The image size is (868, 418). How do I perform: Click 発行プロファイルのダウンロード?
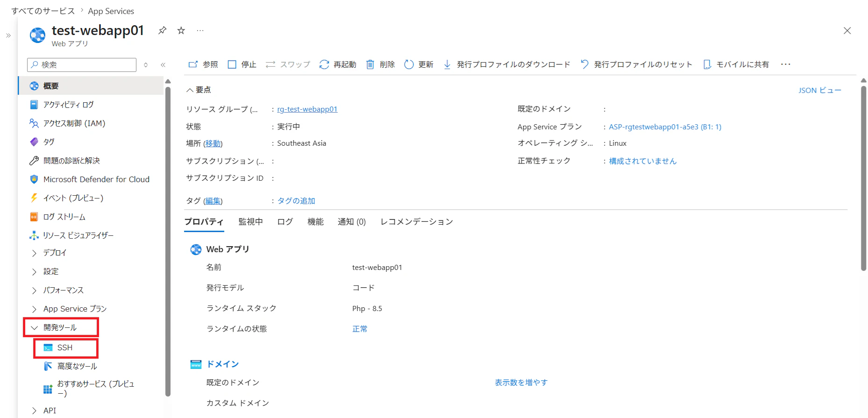pos(507,64)
